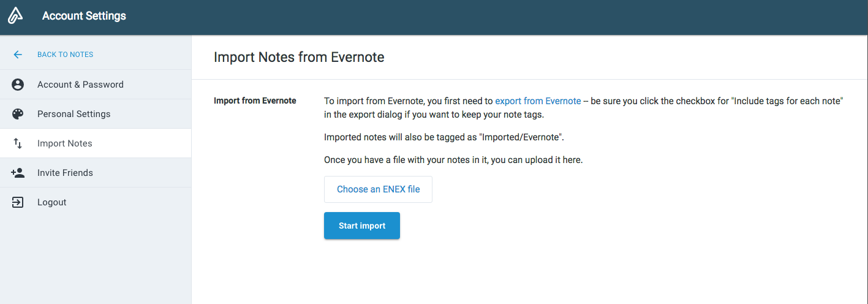Click the up-down arrows import icon
868x304 pixels.
(x=18, y=143)
